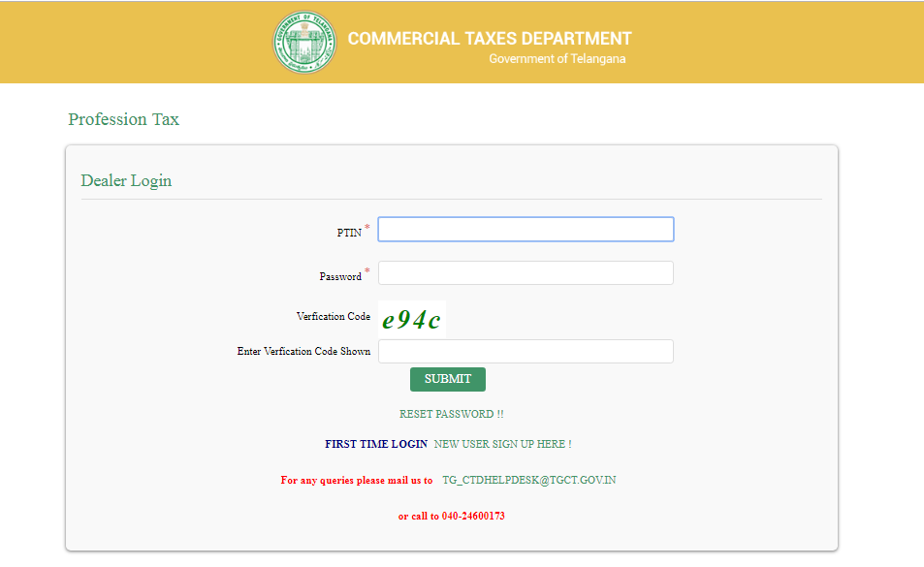This screenshot has height=567, width=924.
Task: Click the Profession Tax page heading
Action: pos(123,119)
